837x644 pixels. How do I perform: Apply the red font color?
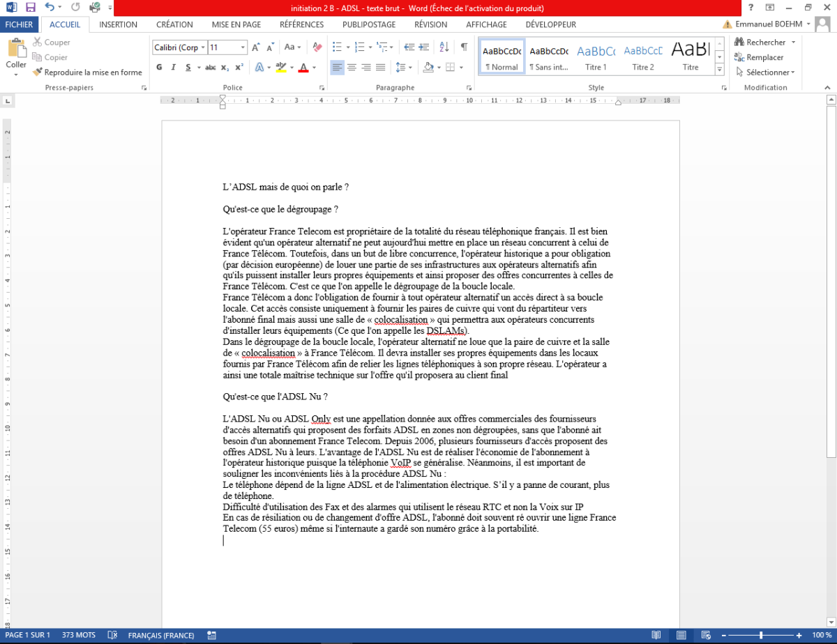[303, 68]
